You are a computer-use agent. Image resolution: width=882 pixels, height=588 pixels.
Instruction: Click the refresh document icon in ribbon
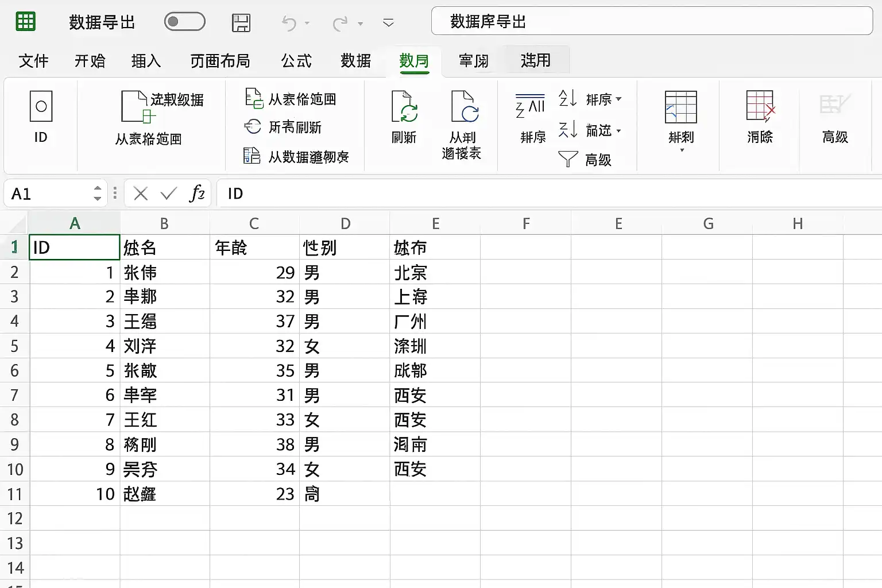pos(404,106)
